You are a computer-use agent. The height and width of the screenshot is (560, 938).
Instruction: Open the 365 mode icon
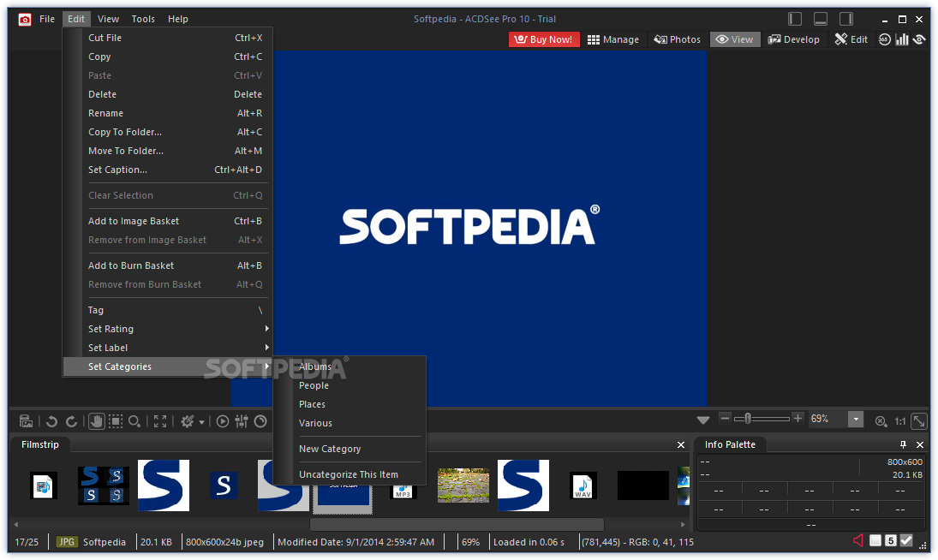pos(884,39)
